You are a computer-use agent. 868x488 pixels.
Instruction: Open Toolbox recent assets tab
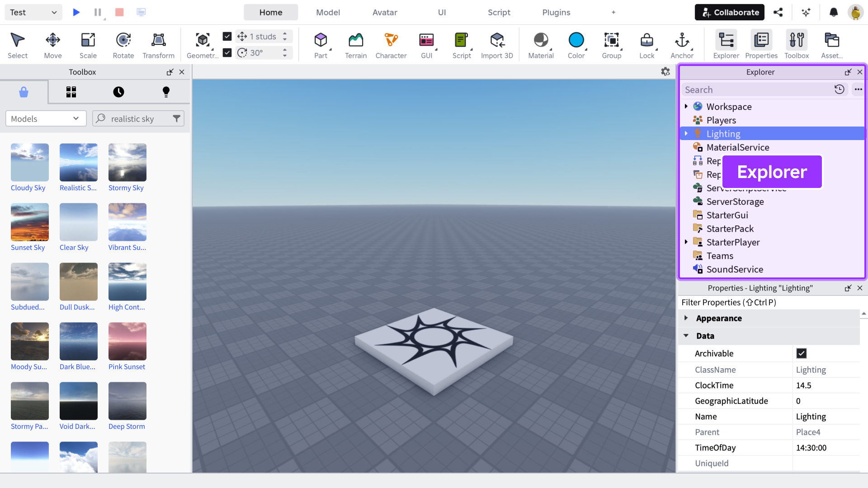[118, 92]
